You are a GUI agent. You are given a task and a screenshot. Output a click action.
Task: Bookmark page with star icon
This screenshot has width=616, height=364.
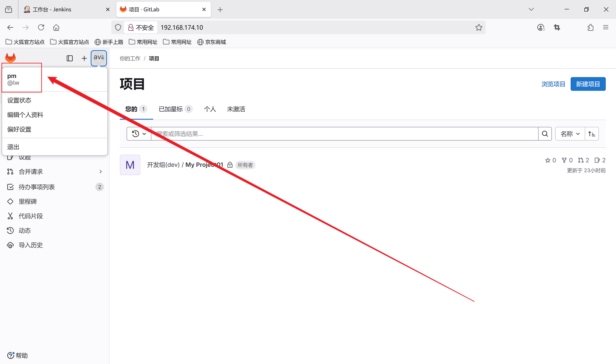tap(478, 28)
